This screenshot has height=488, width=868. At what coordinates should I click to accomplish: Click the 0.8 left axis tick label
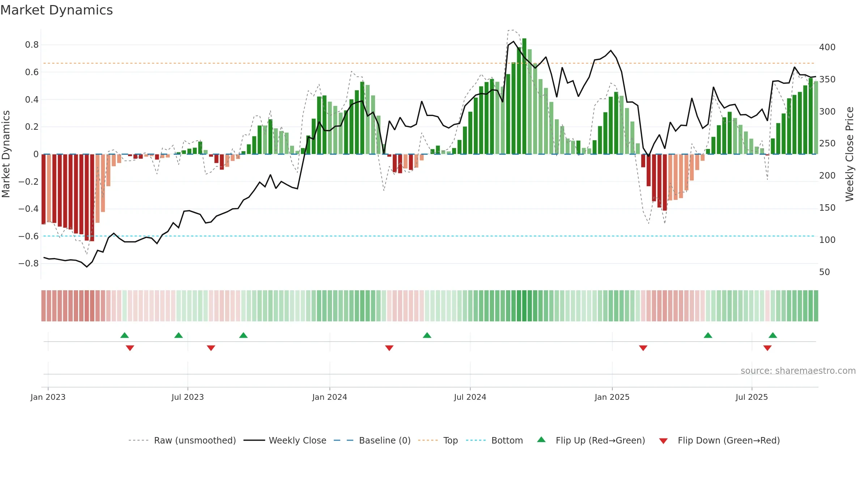point(32,45)
